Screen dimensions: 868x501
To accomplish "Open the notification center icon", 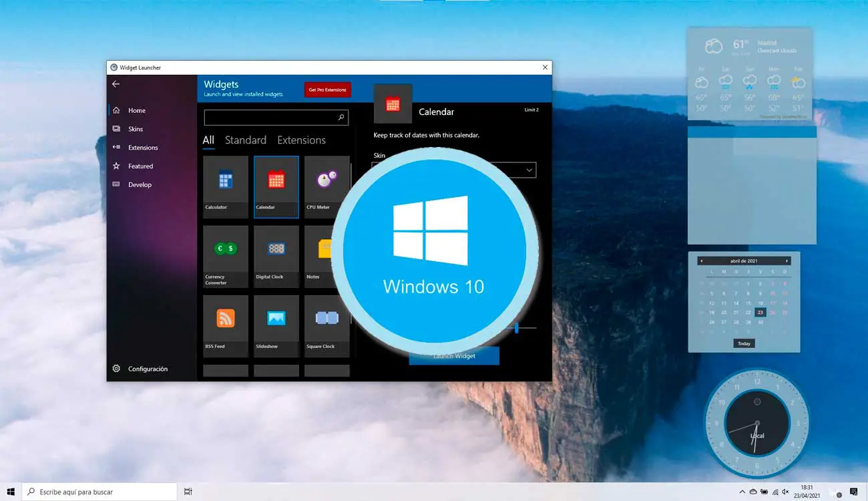I will [853, 492].
